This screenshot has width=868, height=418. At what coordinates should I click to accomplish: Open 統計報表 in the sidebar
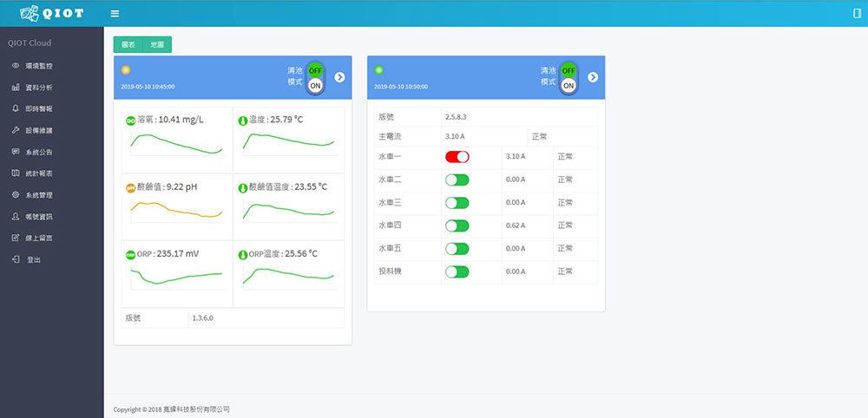(39, 173)
